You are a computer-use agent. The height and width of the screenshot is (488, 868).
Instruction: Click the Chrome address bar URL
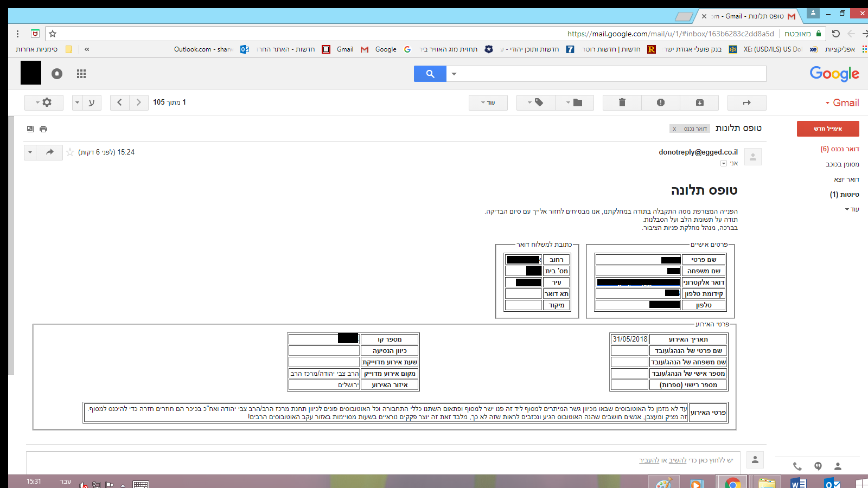click(x=671, y=34)
